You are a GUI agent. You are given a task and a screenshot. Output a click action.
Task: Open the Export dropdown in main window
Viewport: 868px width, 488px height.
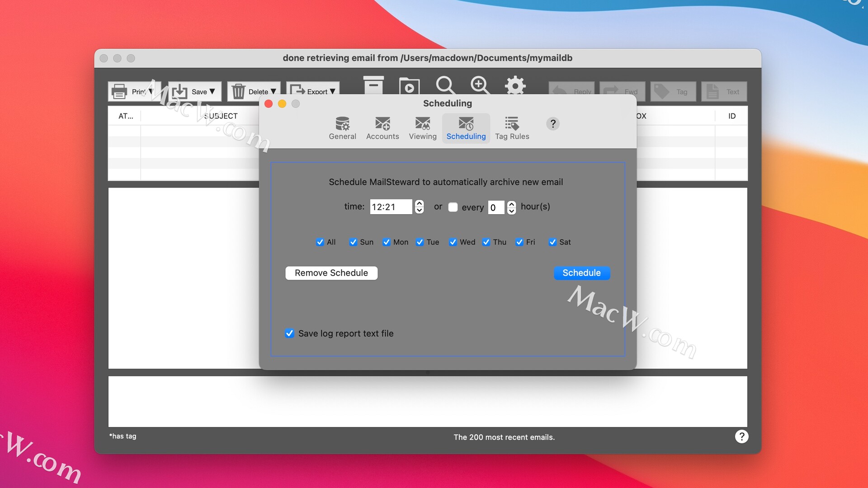pos(313,89)
